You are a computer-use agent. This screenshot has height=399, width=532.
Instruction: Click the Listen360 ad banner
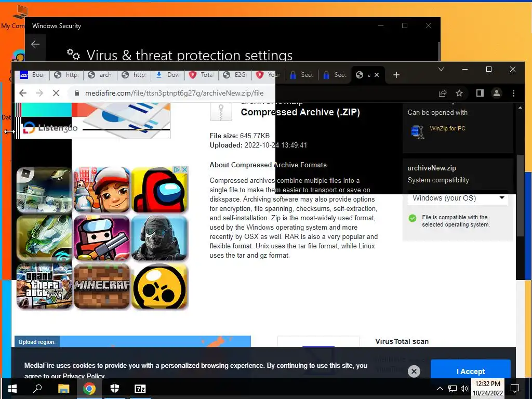tap(92, 121)
